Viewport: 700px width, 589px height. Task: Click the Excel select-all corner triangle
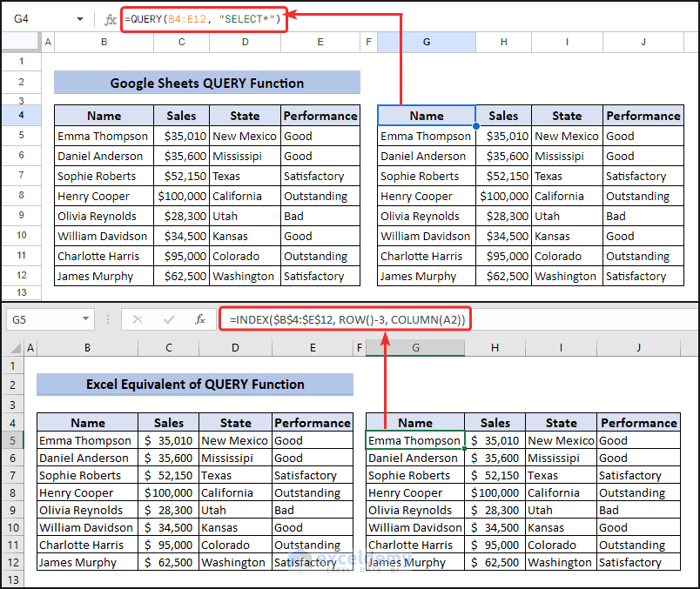click(16, 348)
